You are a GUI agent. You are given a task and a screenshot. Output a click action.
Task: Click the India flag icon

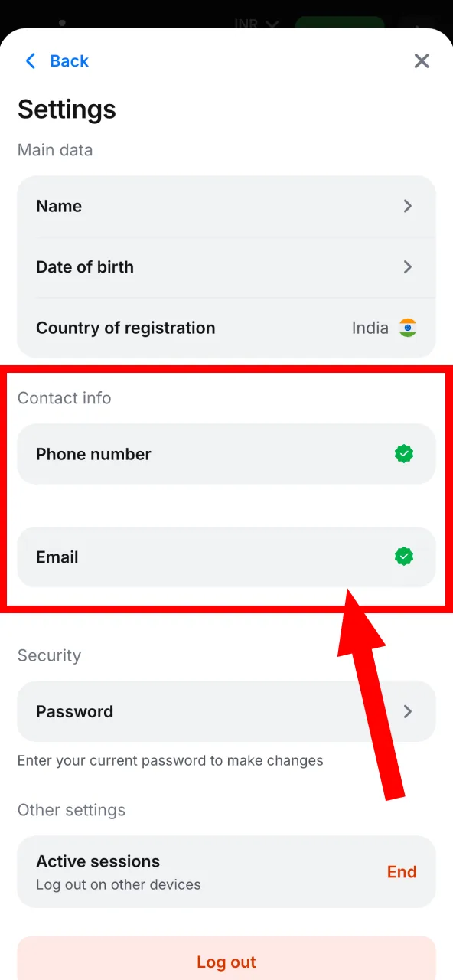[408, 328]
